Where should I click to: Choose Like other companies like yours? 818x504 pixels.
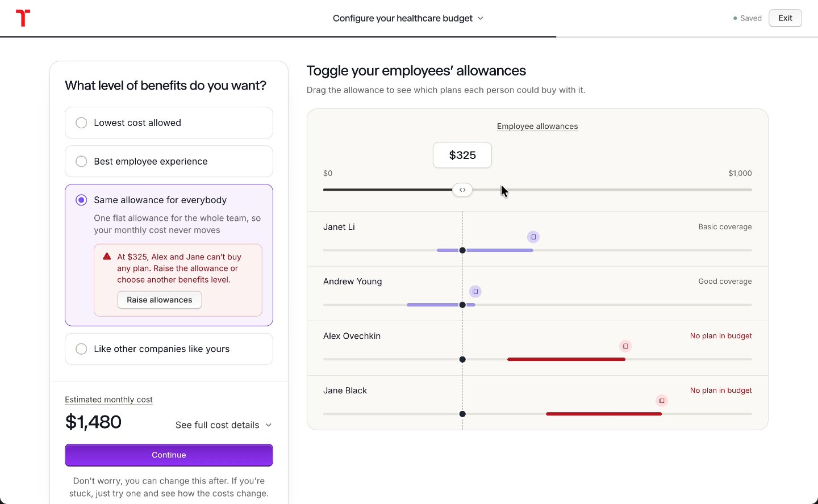coord(169,349)
